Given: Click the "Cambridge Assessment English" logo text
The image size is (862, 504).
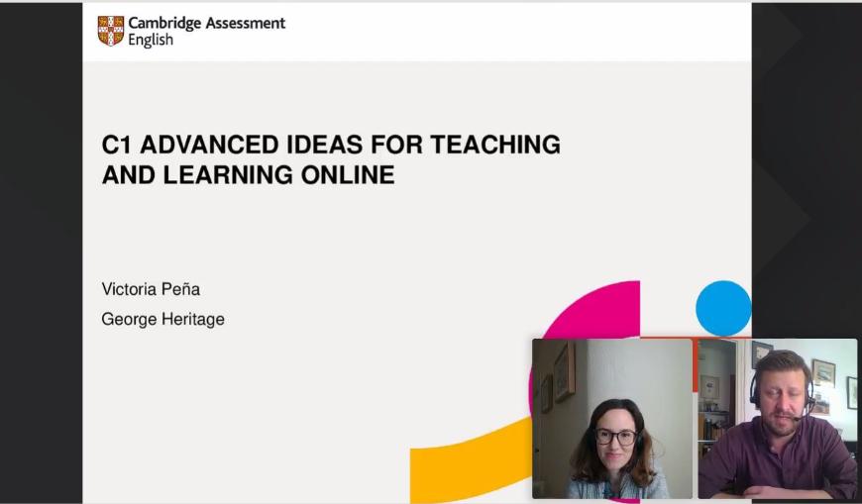Looking at the screenshot, I should 206,31.
